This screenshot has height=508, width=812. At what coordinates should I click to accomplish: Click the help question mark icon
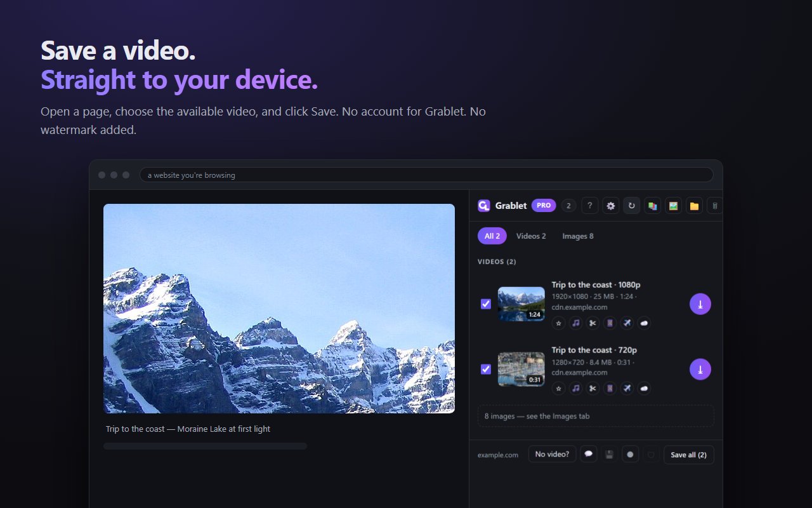click(589, 205)
